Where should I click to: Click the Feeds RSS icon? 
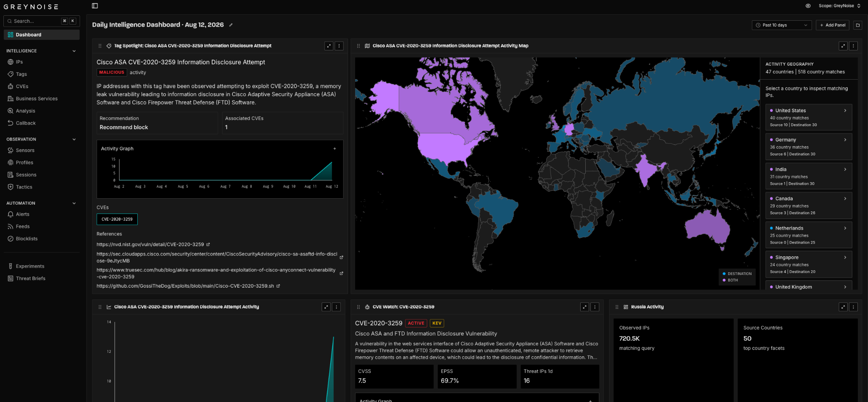click(x=11, y=227)
